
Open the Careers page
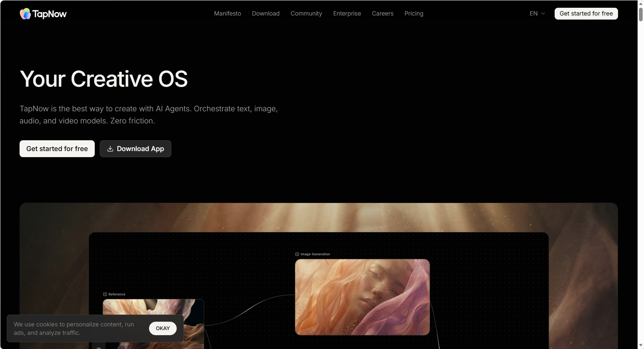(x=383, y=13)
